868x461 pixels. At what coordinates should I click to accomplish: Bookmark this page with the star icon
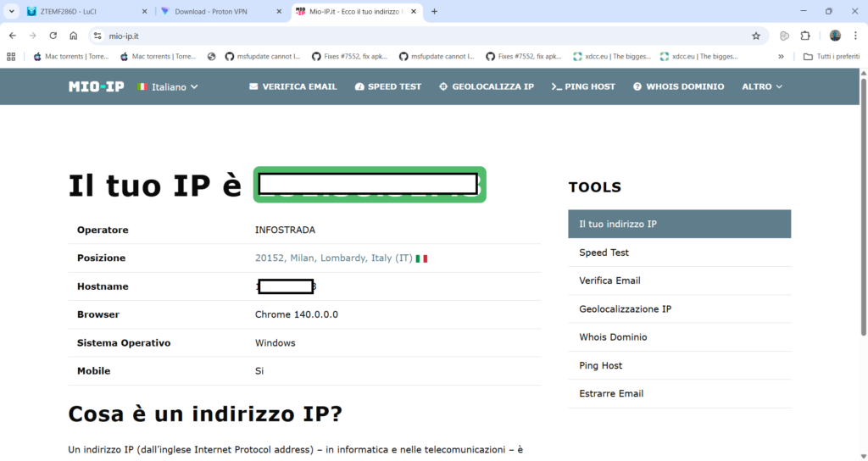755,36
